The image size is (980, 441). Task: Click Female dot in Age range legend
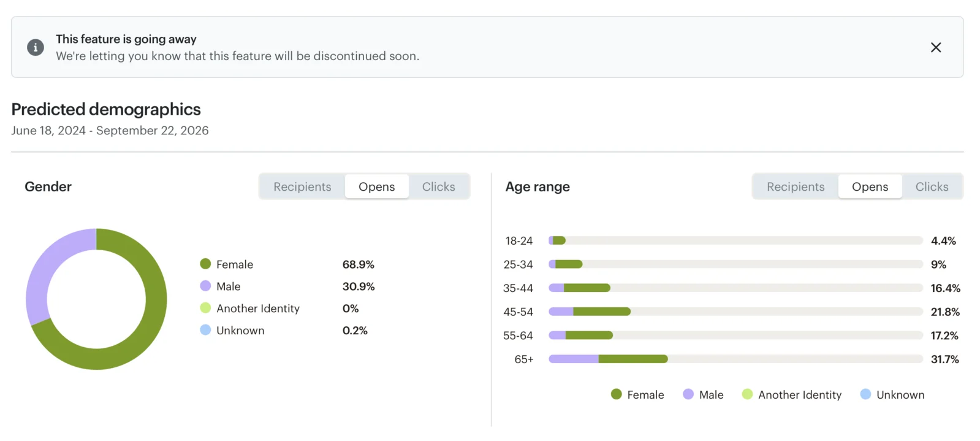tap(616, 394)
